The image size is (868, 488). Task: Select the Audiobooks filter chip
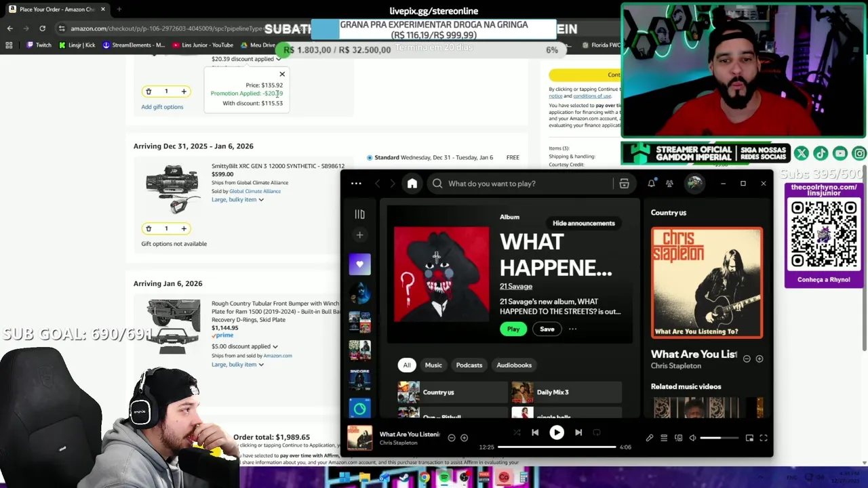[514, 365]
